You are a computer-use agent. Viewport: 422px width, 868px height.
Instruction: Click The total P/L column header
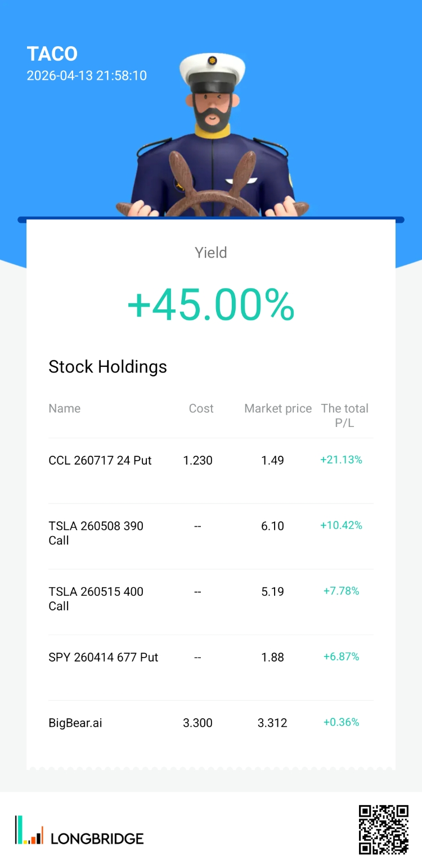344,415
